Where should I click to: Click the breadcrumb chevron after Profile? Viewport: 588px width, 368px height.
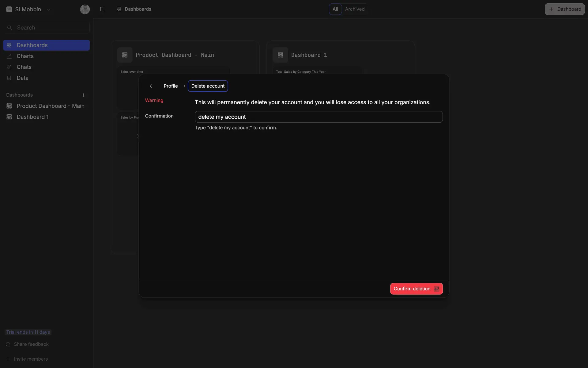pos(184,86)
